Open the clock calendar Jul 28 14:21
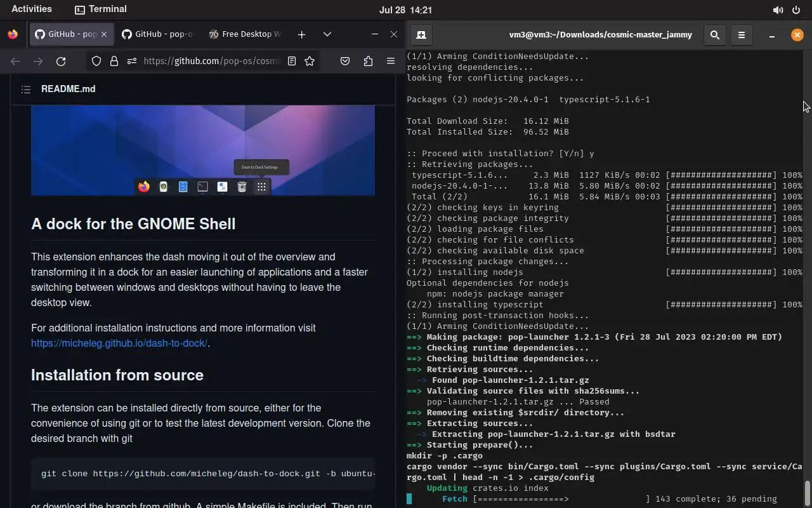This screenshot has width=812, height=508. click(405, 10)
